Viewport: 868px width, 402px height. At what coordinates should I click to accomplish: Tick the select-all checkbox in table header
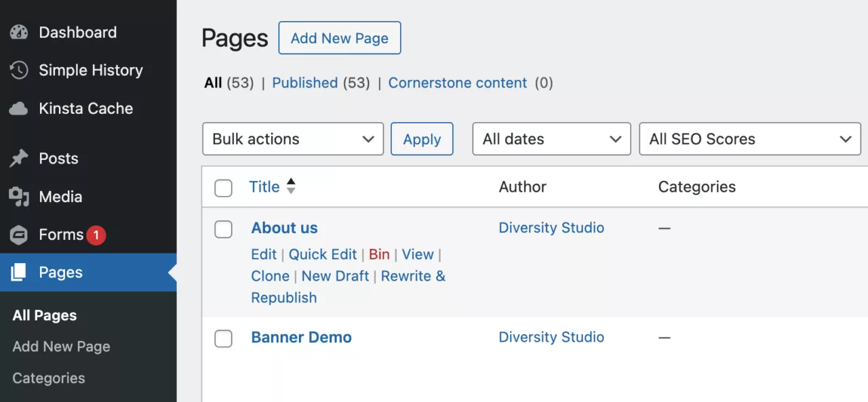[x=223, y=188]
